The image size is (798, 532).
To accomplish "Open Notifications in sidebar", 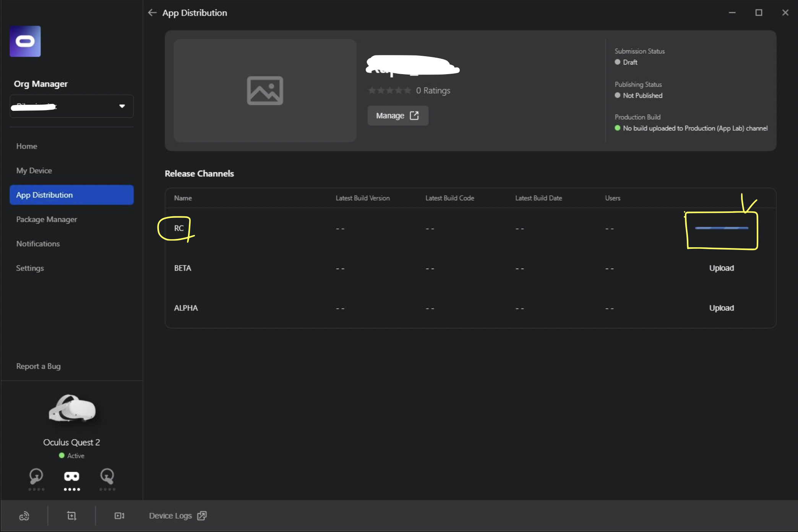I will click(38, 244).
